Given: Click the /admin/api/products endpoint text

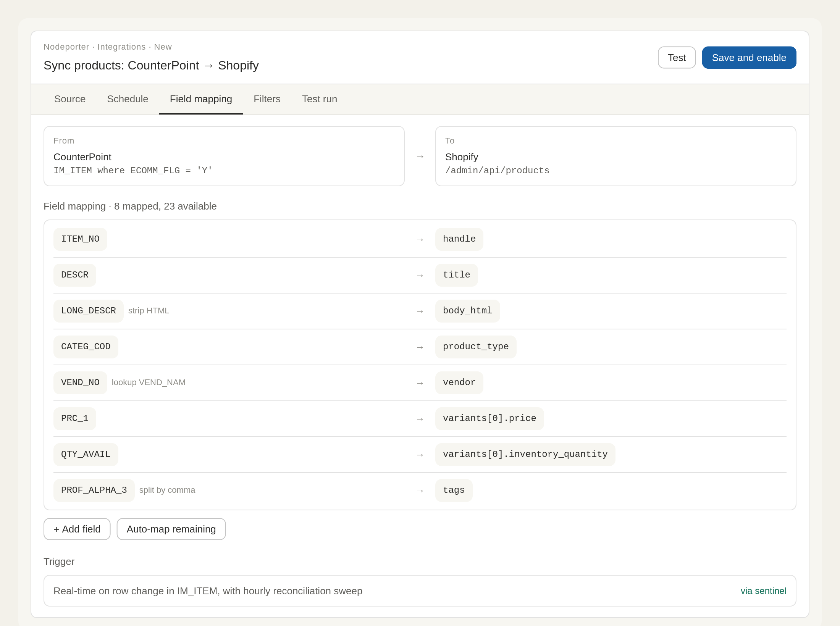Looking at the screenshot, I should 497,171.
